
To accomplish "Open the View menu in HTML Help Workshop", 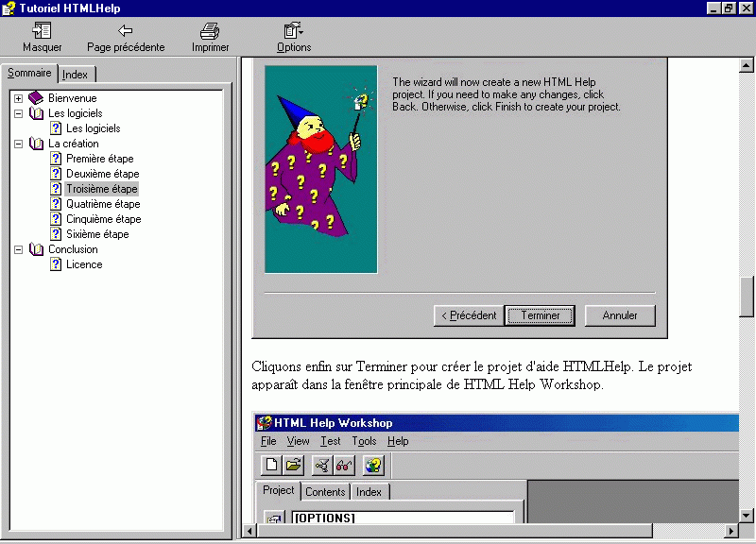I will tap(298, 441).
